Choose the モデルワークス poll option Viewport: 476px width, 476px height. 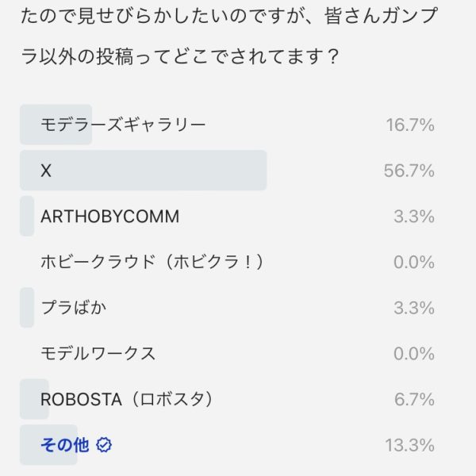coord(98,354)
